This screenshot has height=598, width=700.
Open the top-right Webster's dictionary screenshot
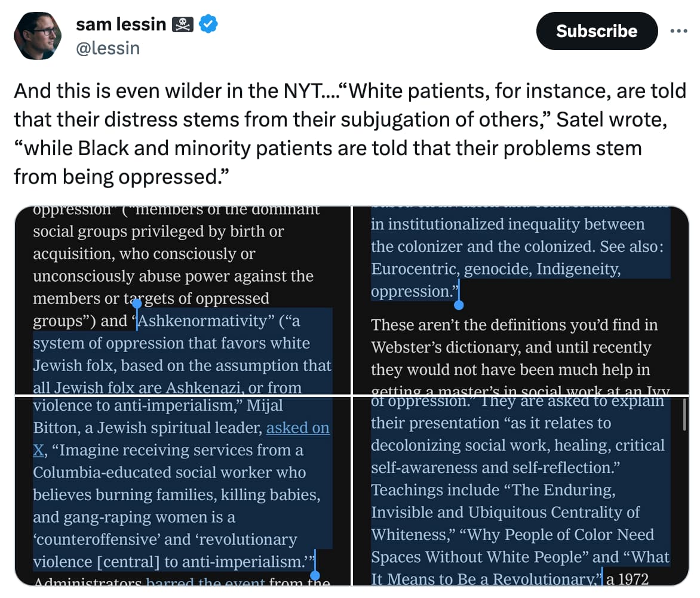pos(521,301)
